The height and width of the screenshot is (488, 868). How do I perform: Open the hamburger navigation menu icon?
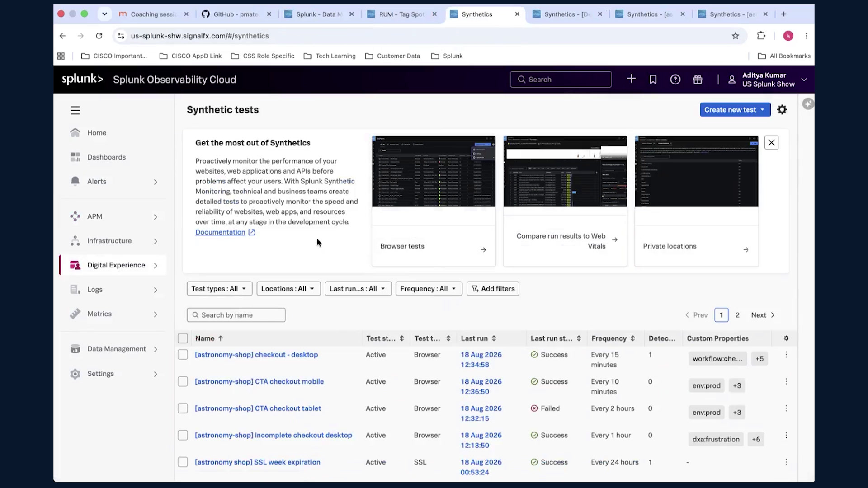pos(75,110)
